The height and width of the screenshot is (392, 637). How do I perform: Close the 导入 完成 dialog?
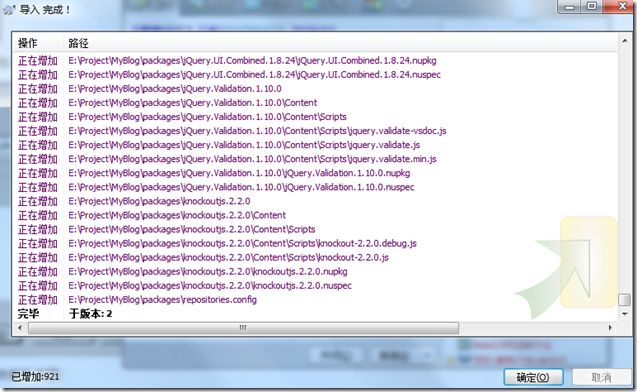pyautogui.click(x=621, y=6)
